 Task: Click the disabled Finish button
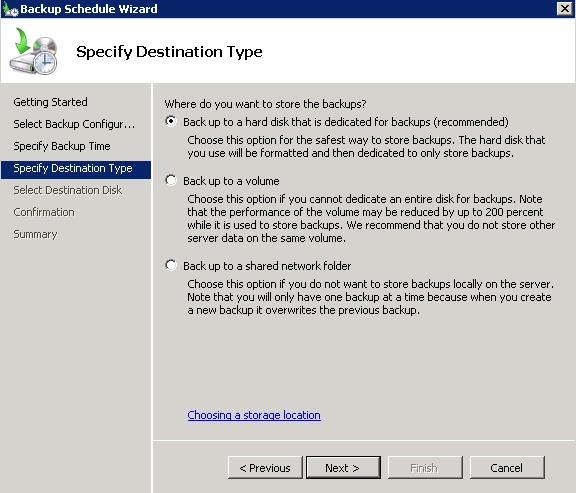coord(425,468)
